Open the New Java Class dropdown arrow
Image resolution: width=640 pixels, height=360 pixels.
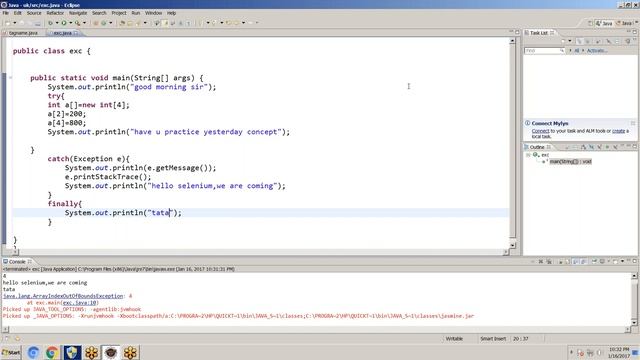click(x=111, y=23)
